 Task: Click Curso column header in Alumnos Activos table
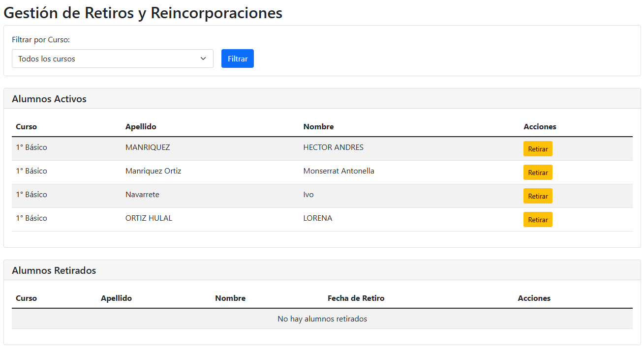pos(26,126)
